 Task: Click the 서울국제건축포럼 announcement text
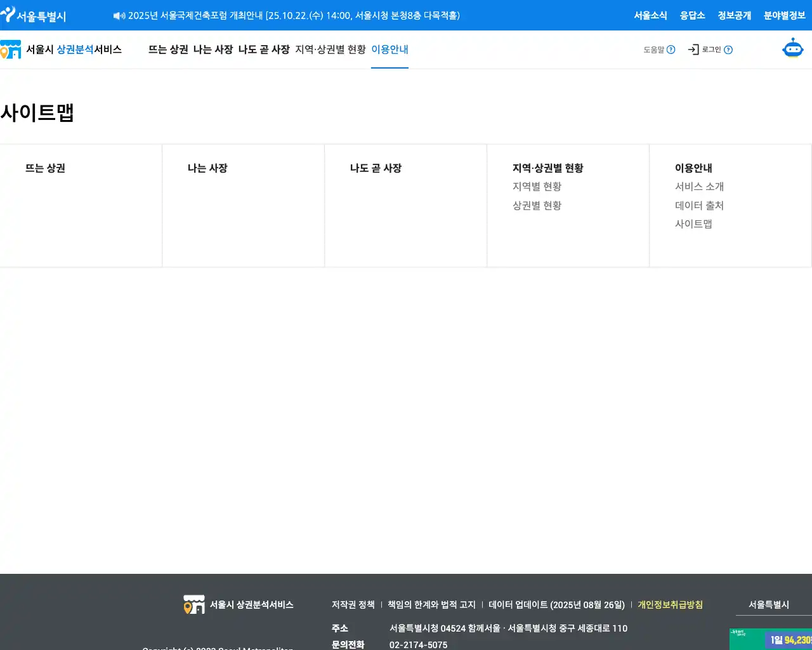pyautogui.click(x=294, y=16)
